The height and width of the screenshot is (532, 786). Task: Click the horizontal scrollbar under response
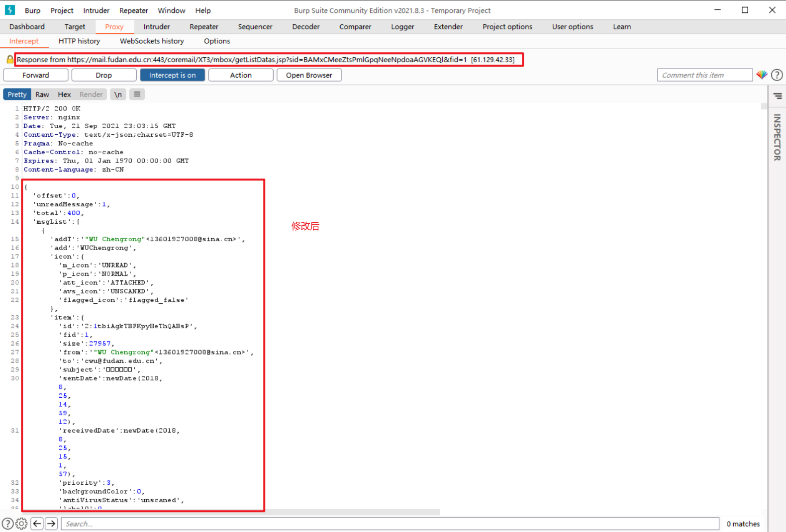point(231,512)
